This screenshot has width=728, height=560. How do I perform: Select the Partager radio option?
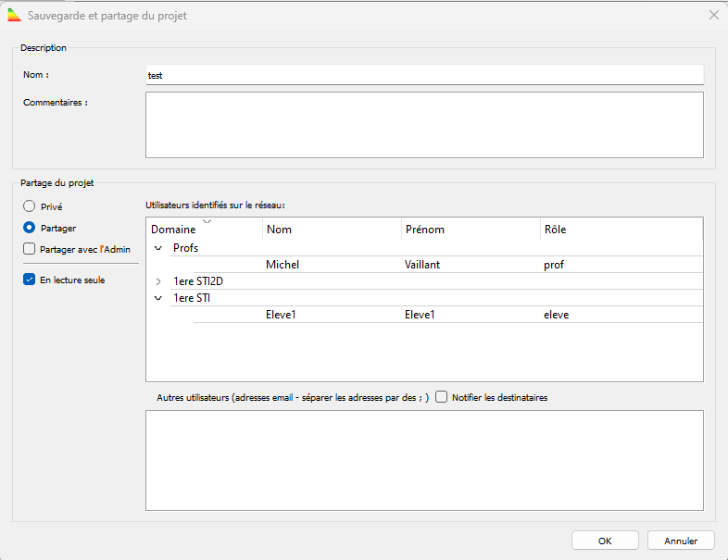pyautogui.click(x=30, y=228)
